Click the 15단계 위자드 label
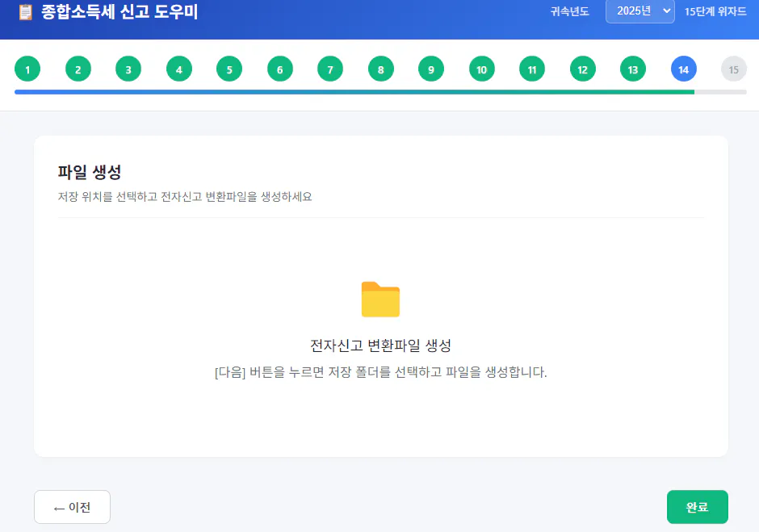The image size is (759, 532). point(715,11)
